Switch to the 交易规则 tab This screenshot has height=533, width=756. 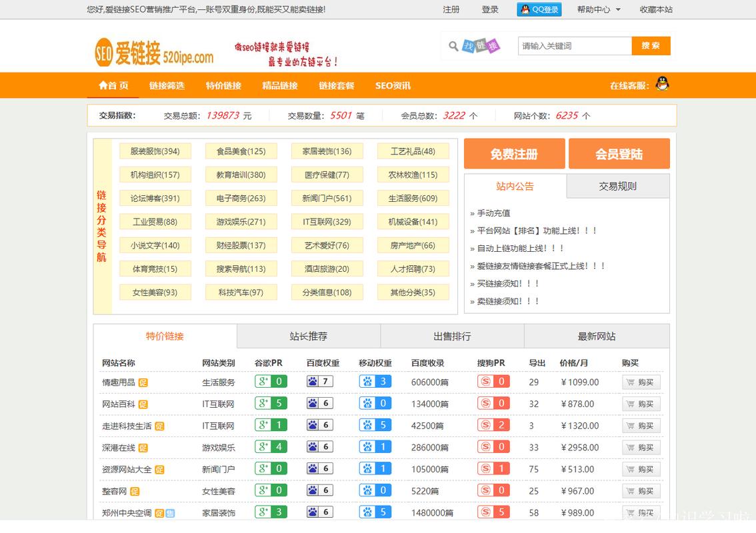coord(617,186)
